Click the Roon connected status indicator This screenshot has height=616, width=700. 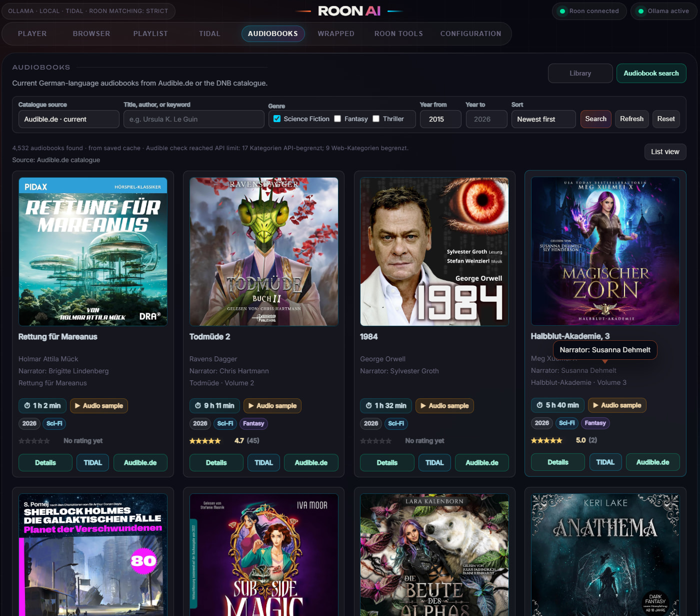[x=589, y=11]
